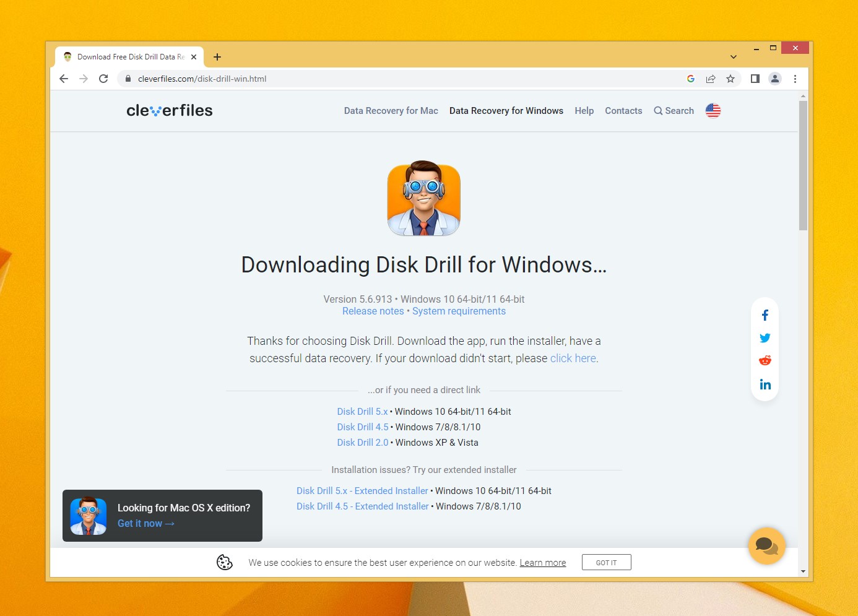This screenshot has width=858, height=616.
Task: Go back using the browser back arrow
Action: pyautogui.click(x=64, y=79)
